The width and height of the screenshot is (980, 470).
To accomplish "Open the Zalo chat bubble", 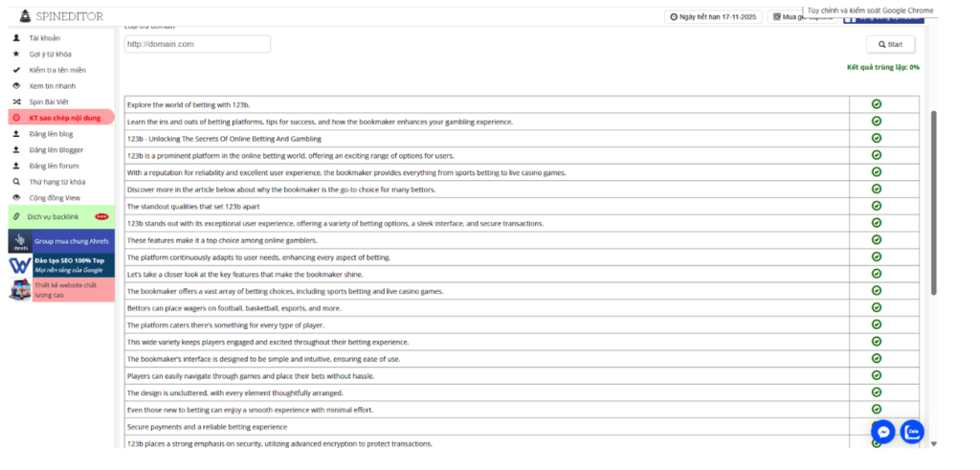I will [913, 432].
